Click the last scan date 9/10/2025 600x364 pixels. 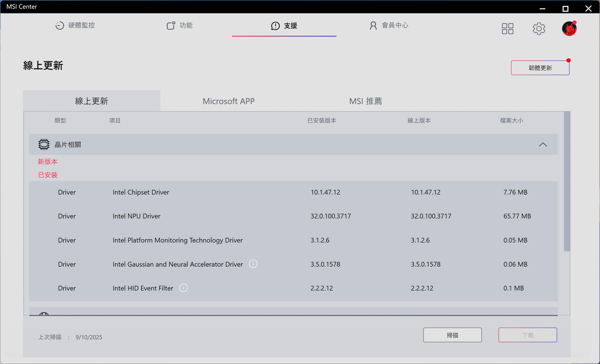click(x=89, y=337)
